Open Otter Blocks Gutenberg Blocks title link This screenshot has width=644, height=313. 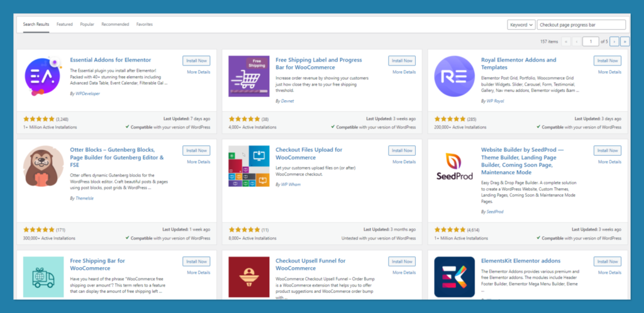tap(117, 157)
